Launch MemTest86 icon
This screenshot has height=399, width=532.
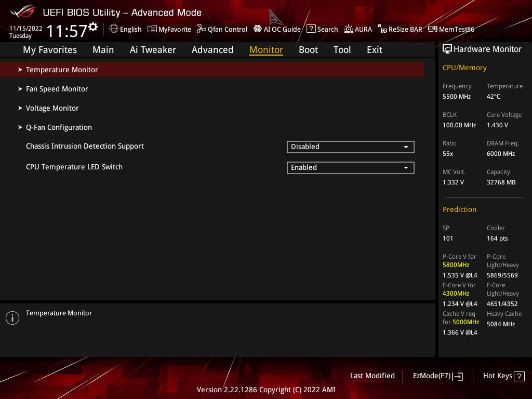coord(433,29)
